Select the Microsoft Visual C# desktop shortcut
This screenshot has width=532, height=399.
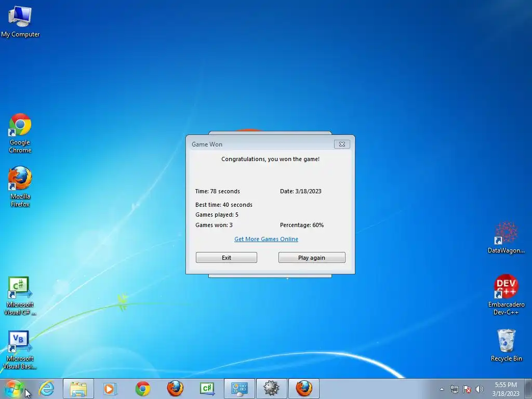20,296
